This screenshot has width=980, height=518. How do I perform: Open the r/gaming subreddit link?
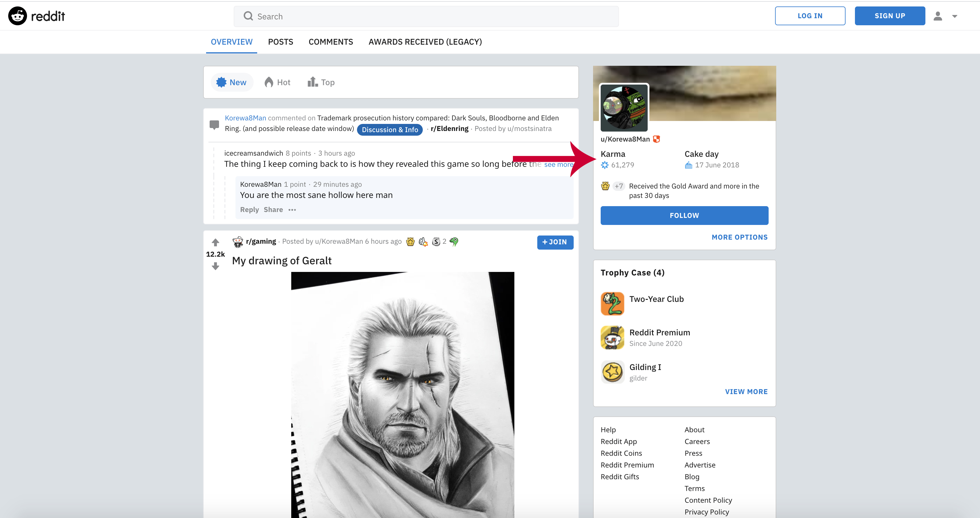click(x=261, y=241)
